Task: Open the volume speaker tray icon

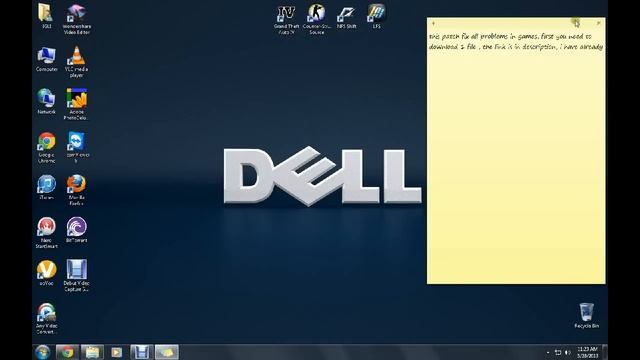Action: (568, 352)
